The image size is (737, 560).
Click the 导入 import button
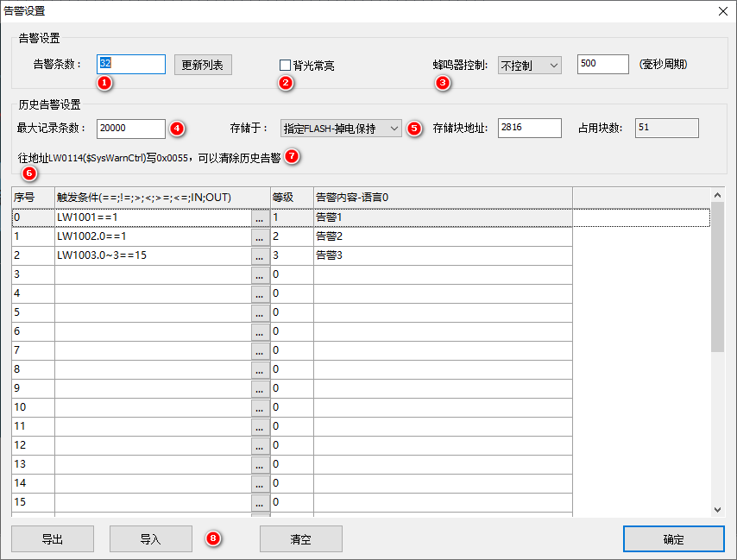click(x=151, y=539)
